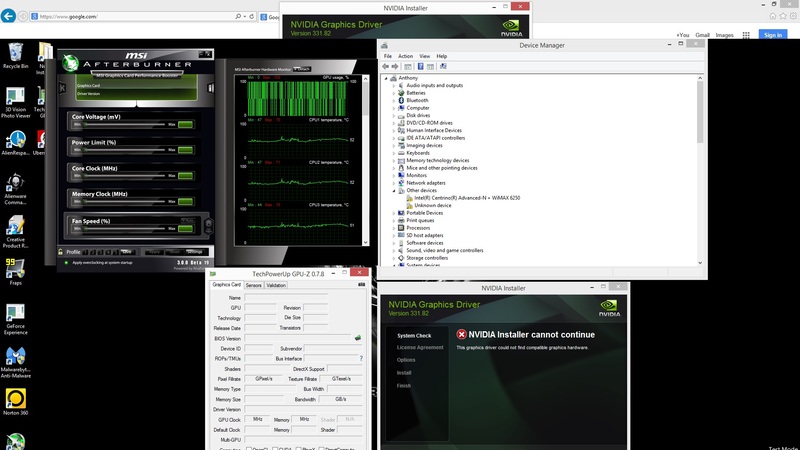Expand the Processors node
Viewport: 800px width, 450px height.
394,228
